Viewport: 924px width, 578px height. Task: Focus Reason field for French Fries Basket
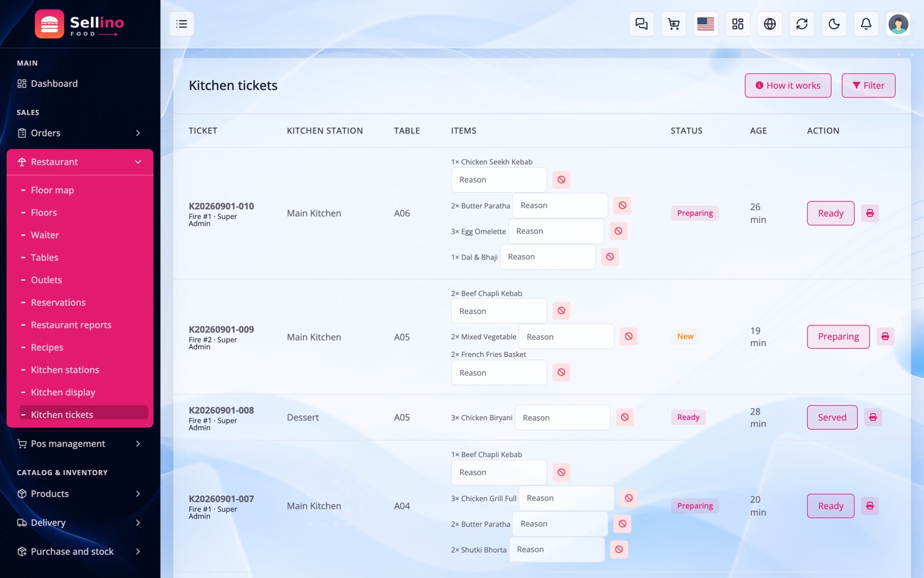[499, 373]
